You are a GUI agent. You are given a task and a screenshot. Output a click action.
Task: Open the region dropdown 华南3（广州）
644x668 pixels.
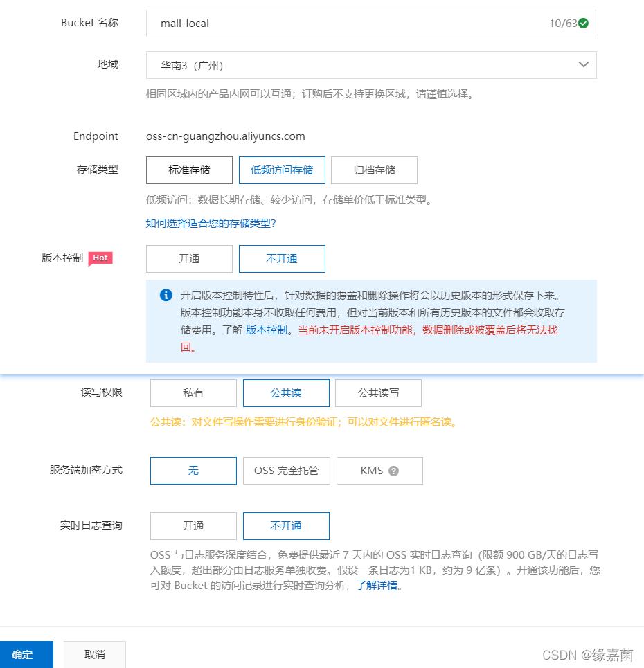click(370, 65)
